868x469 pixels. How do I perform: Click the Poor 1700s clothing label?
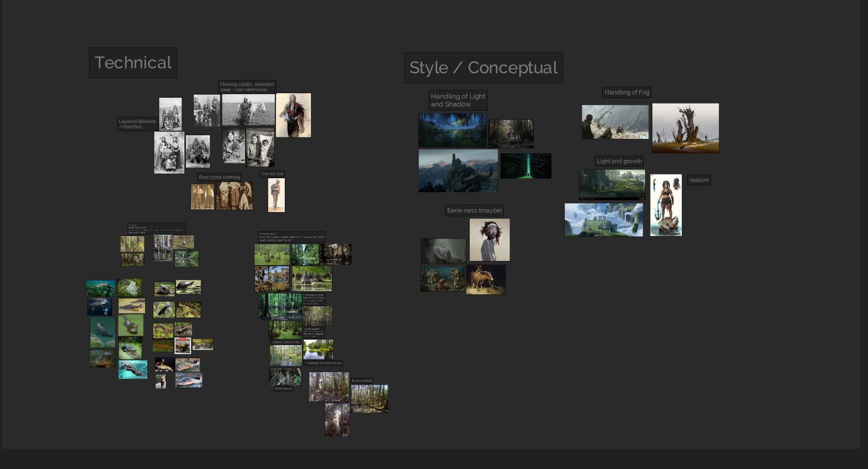tap(219, 177)
